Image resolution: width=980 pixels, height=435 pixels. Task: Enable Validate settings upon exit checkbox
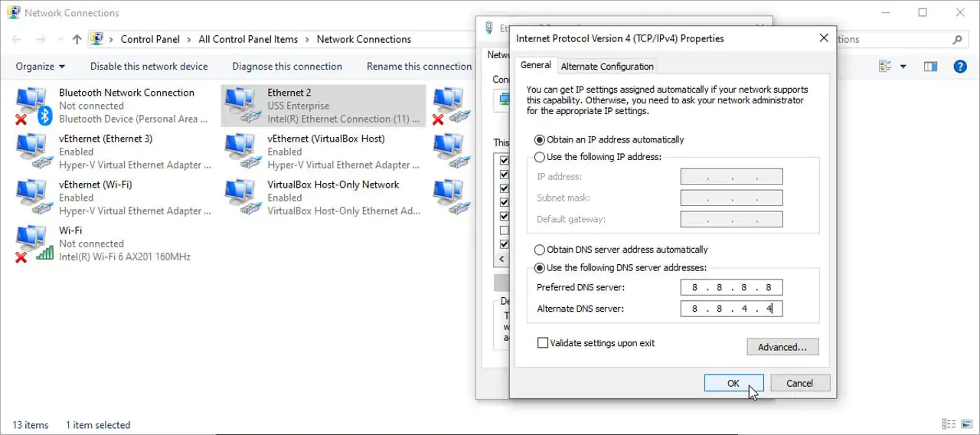(543, 343)
